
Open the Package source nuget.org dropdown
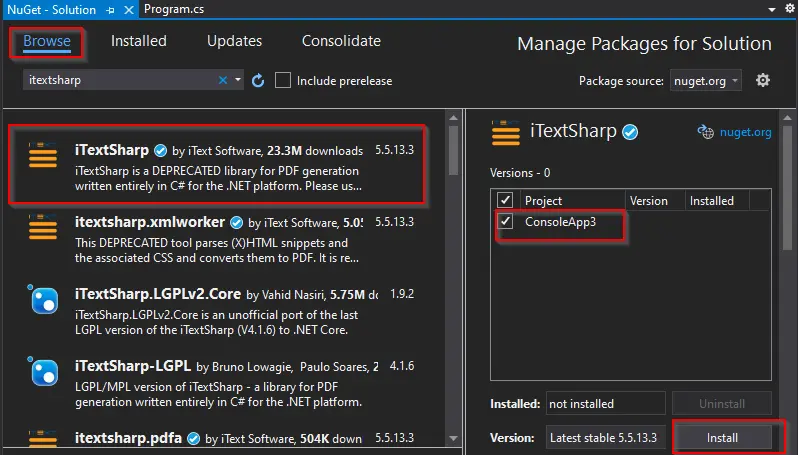tap(705, 80)
